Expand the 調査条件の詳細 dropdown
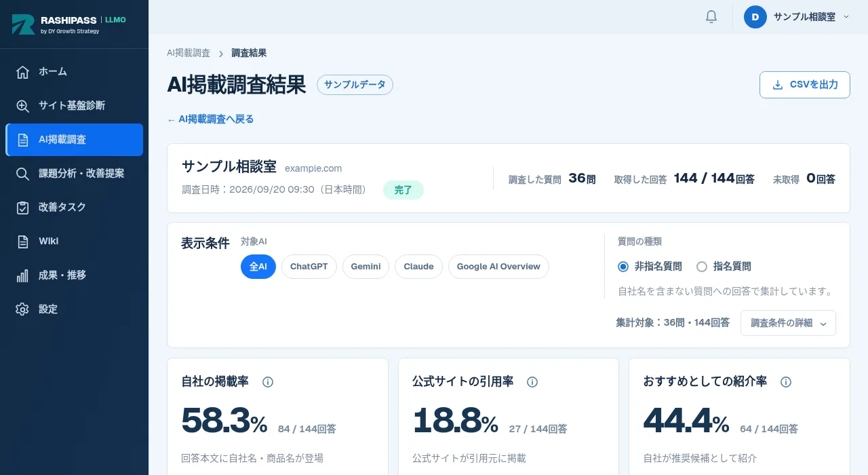The width and height of the screenshot is (868, 475). [789, 323]
